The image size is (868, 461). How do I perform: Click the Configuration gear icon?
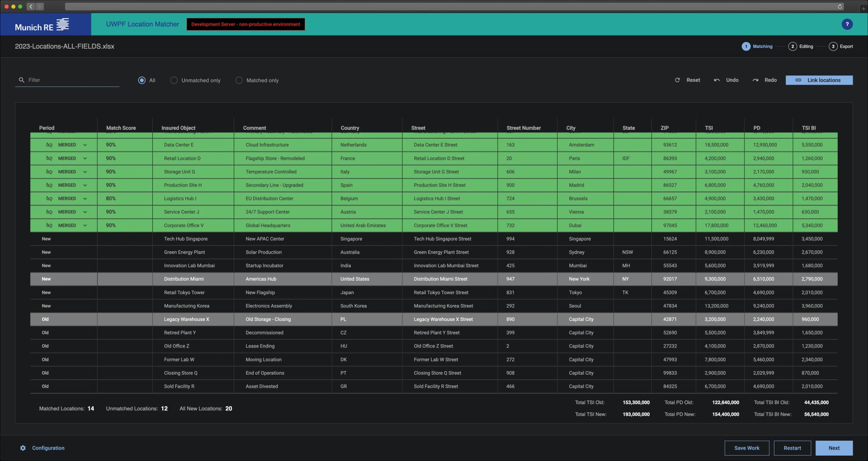23,448
